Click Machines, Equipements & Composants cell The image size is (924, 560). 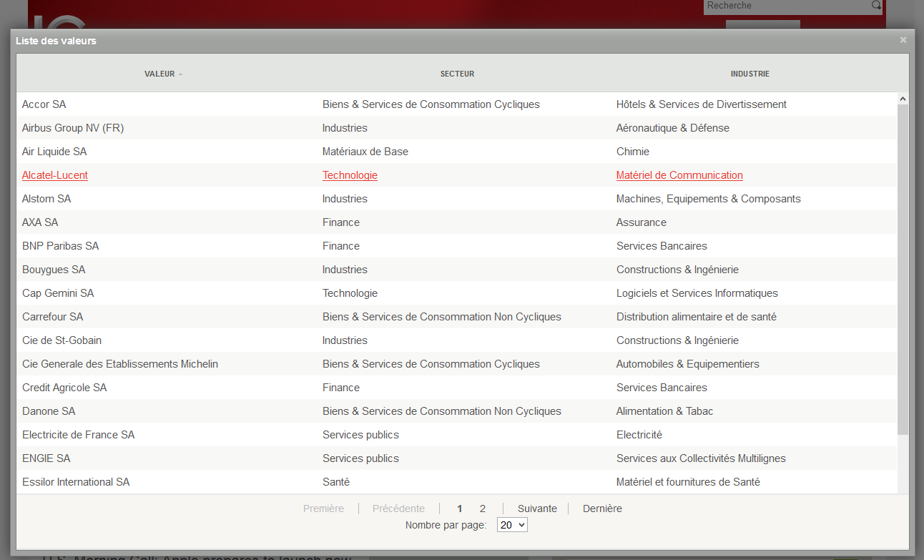[x=709, y=199]
